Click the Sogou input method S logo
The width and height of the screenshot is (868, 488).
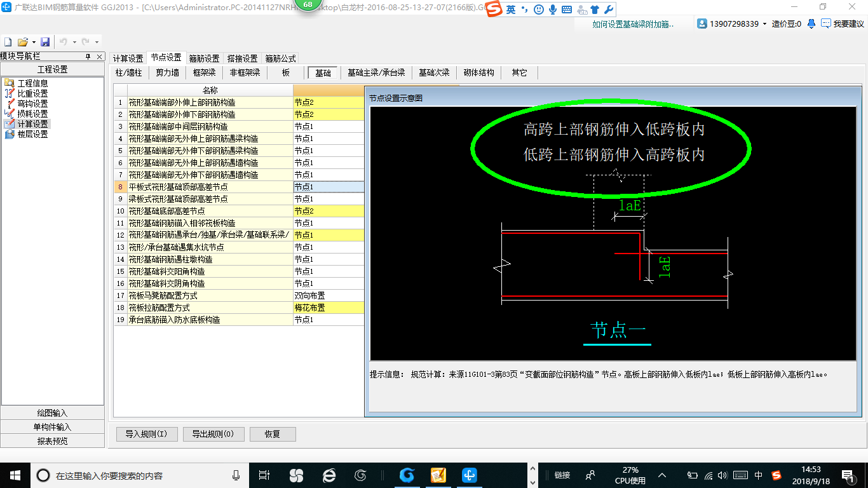[x=494, y=10]
